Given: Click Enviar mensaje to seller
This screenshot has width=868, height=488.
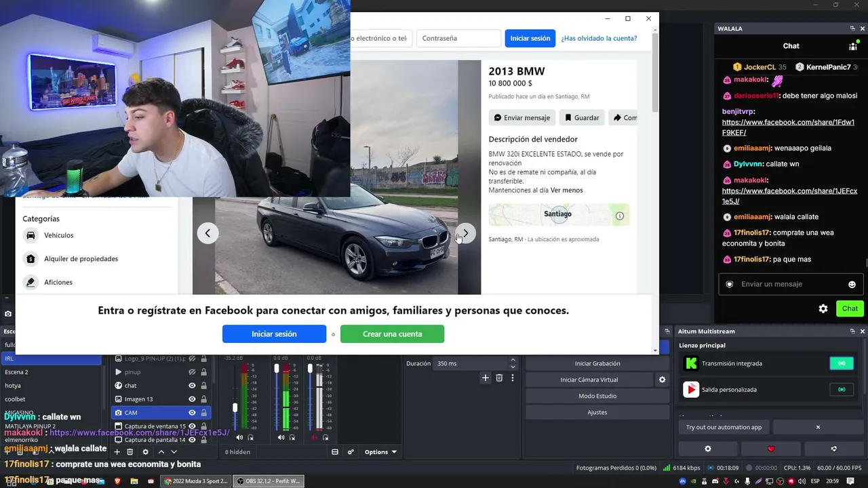Looking at the screenshot, I should click(x=522, y=118).
